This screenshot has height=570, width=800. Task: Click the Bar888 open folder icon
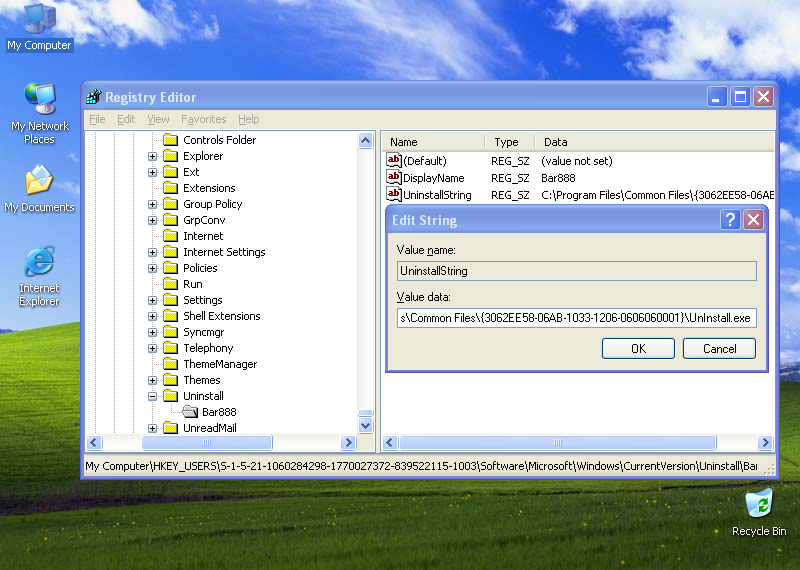(190, 411)
